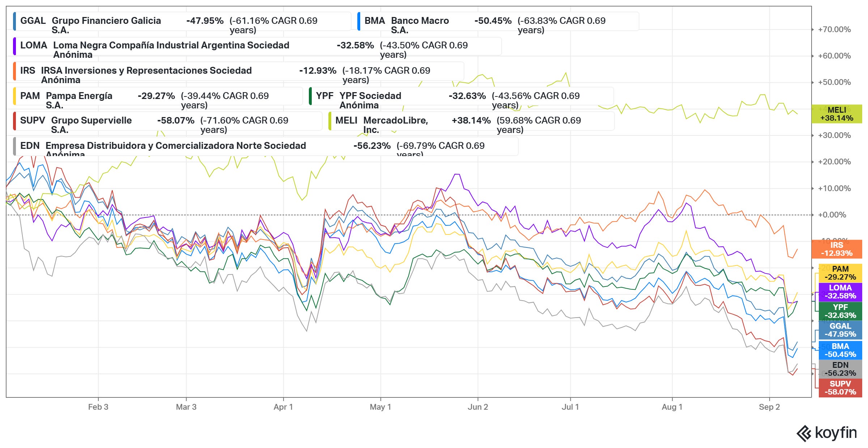Screen dimensions: 868x448
Task: Click the May 1 date label
Action: (380, 407)
